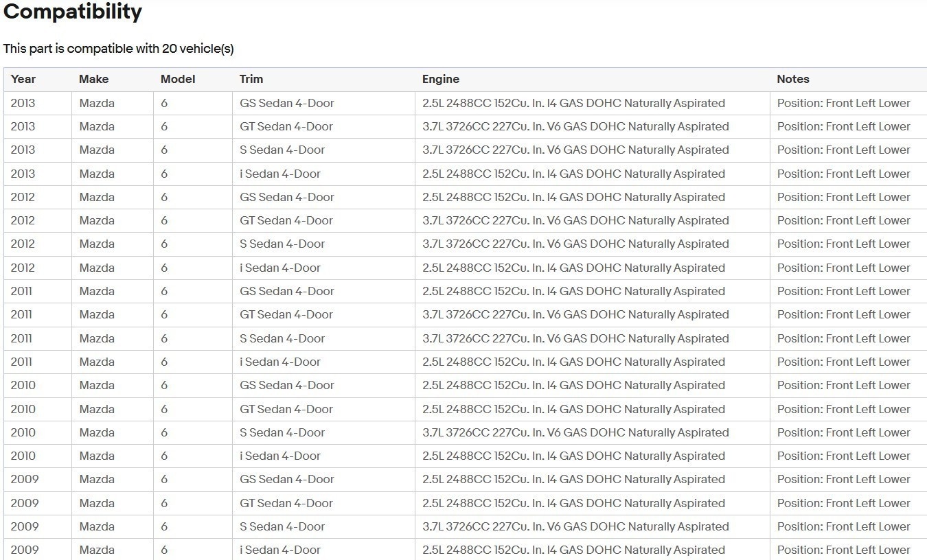Click the Make column header
Image resolution: width=927 pixels, height=560 pixels.
click(x=93, y=79)
